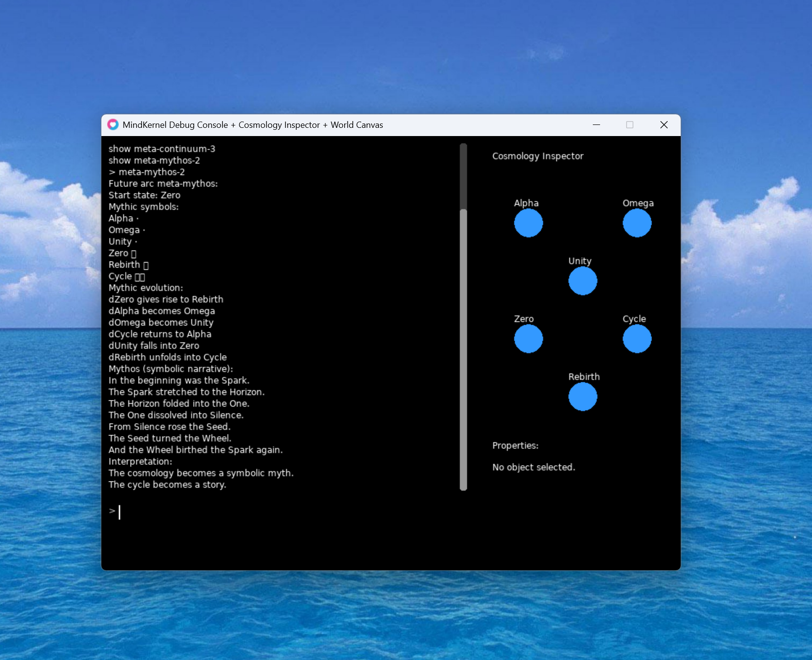Click 'In the beginning was the Spark.'

(x=179, y=380)
